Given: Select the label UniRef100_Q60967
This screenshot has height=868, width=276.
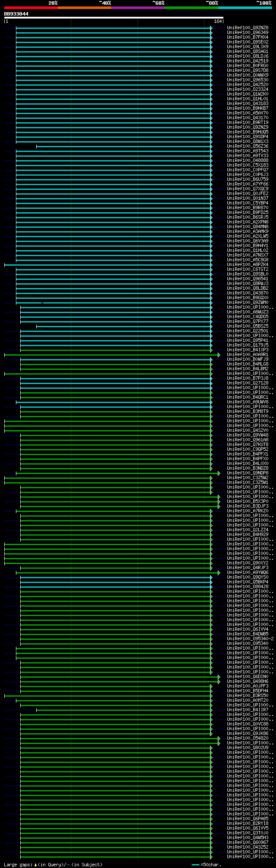Looking at the screenshot, I should 248,843.
